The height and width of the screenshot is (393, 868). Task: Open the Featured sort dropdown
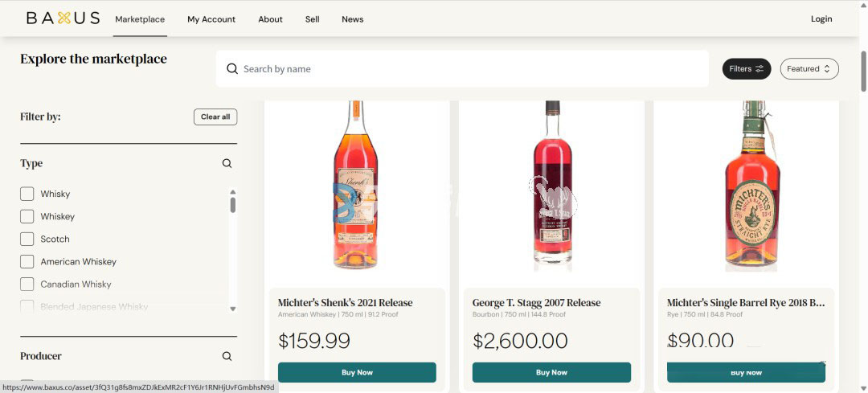coord(809,69)
